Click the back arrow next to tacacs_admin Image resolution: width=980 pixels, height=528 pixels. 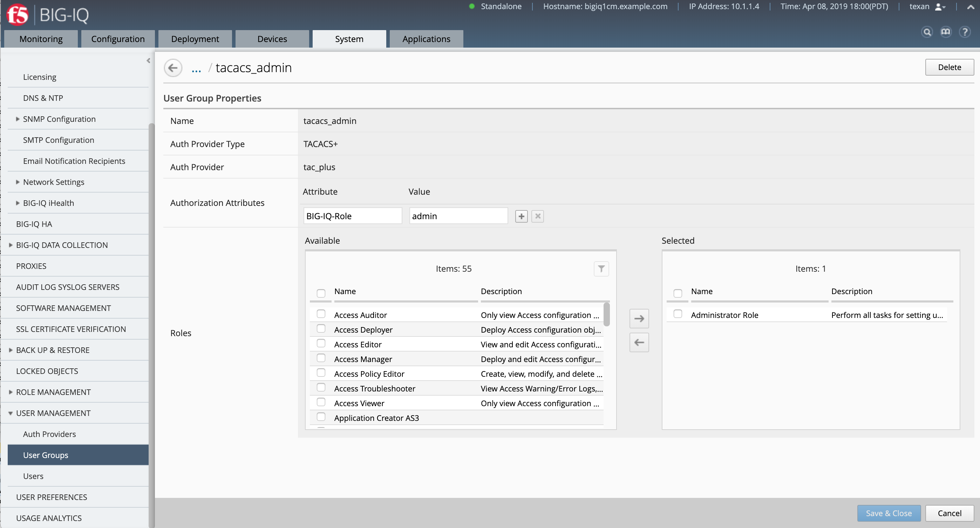coord(173,68)
